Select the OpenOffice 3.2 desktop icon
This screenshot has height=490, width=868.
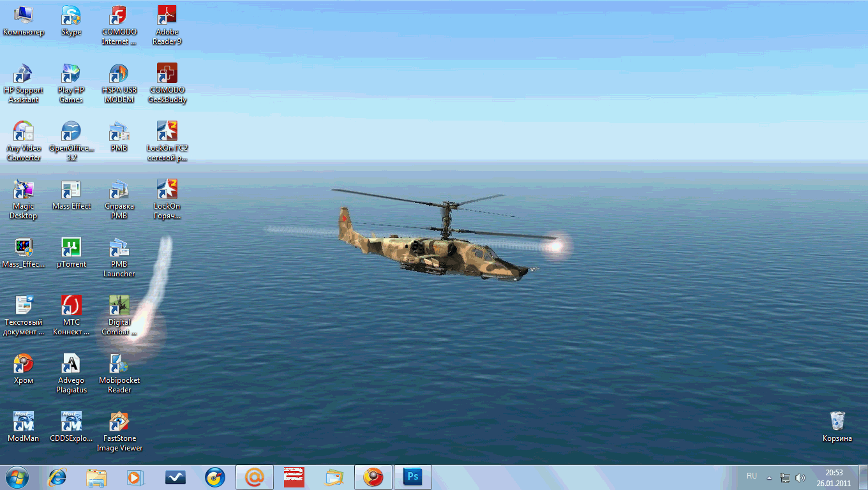pos(71,142)
